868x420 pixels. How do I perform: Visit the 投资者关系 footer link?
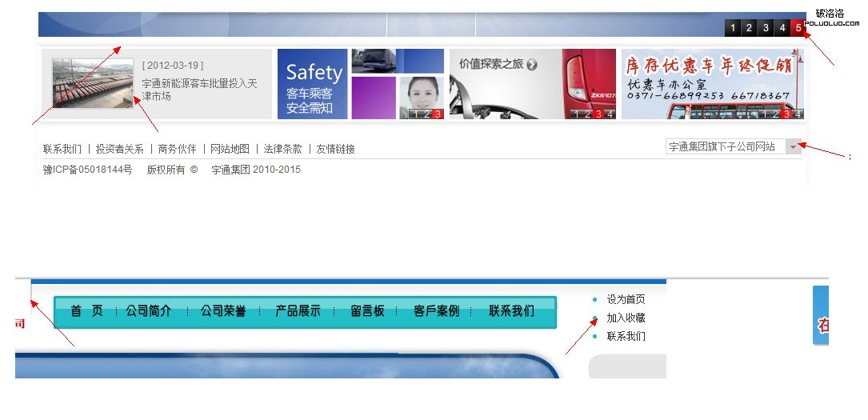(x=119, y=149)
